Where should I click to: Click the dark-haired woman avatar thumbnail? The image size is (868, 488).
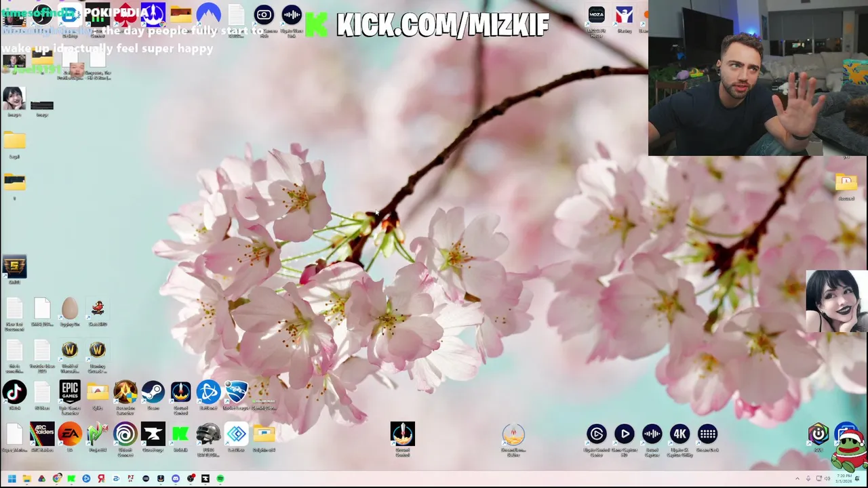pyautogui.click(x=836, y=301)
